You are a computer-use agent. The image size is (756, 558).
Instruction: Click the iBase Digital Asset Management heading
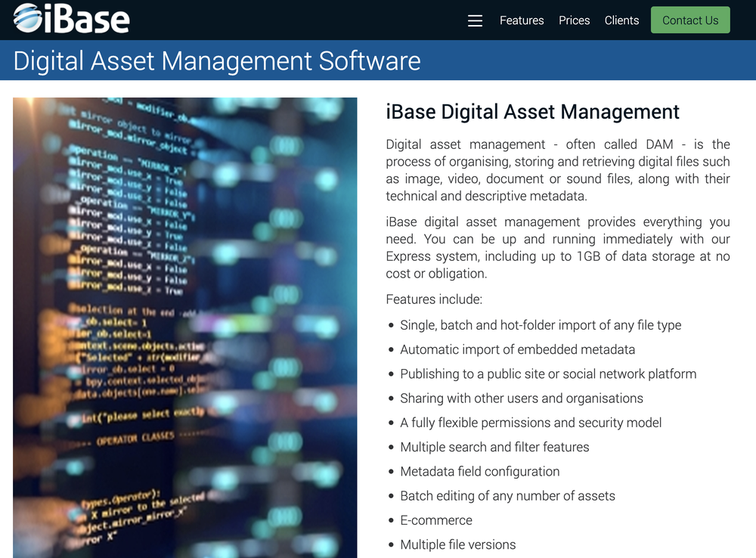tap(532, 112)
